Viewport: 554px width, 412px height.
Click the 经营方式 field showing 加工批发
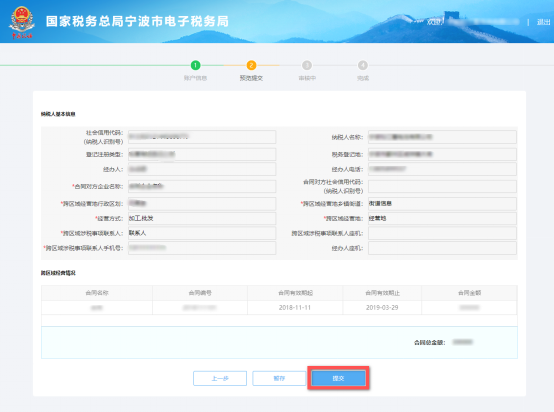pyautogui.click(x=202, y=218)
